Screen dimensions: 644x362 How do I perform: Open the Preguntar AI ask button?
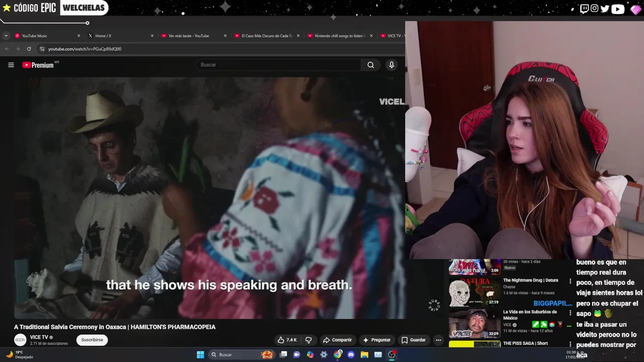coord(377,340)
